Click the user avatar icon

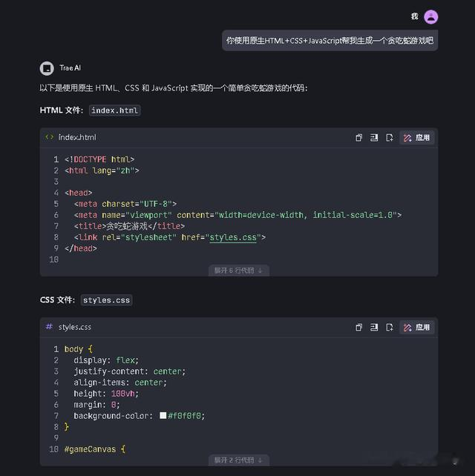(430, 17)
